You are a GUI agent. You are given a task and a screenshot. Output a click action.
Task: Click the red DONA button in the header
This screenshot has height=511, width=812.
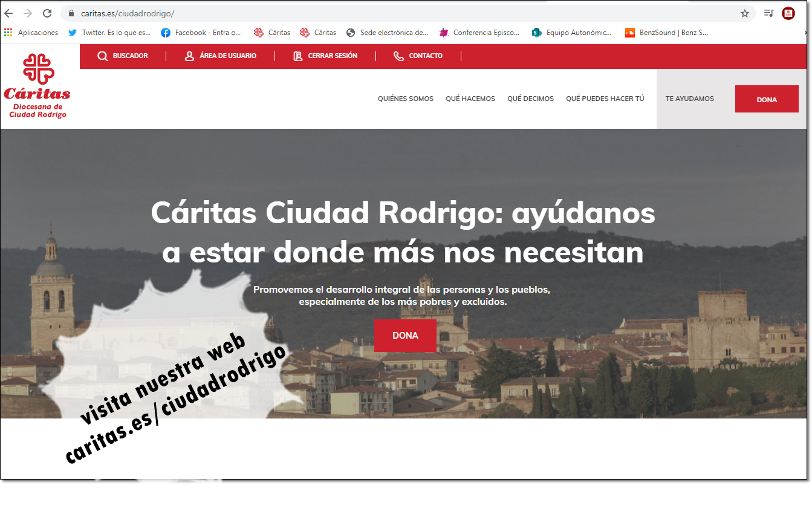(767, 99)
